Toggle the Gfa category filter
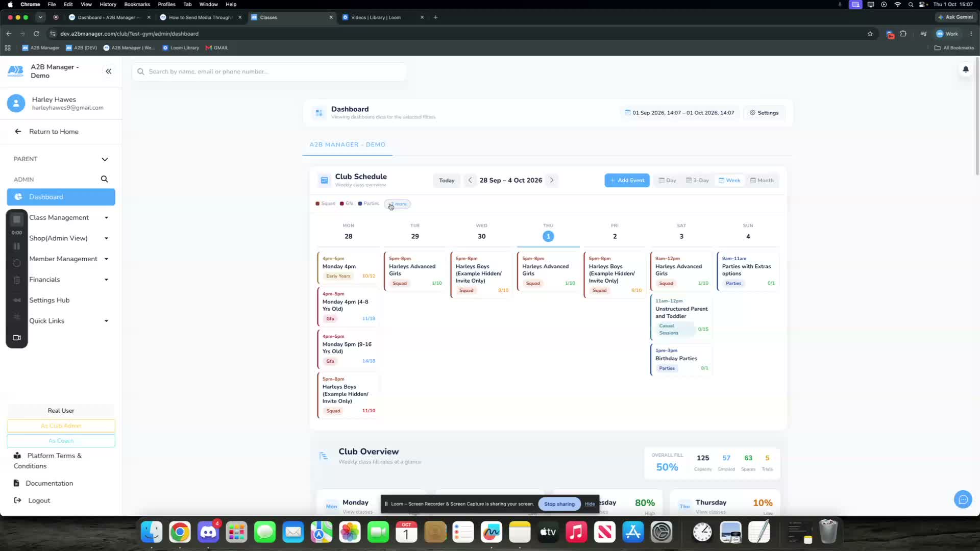Image resolution: width=980 pixels, height=551 pixels. point(347,204)
